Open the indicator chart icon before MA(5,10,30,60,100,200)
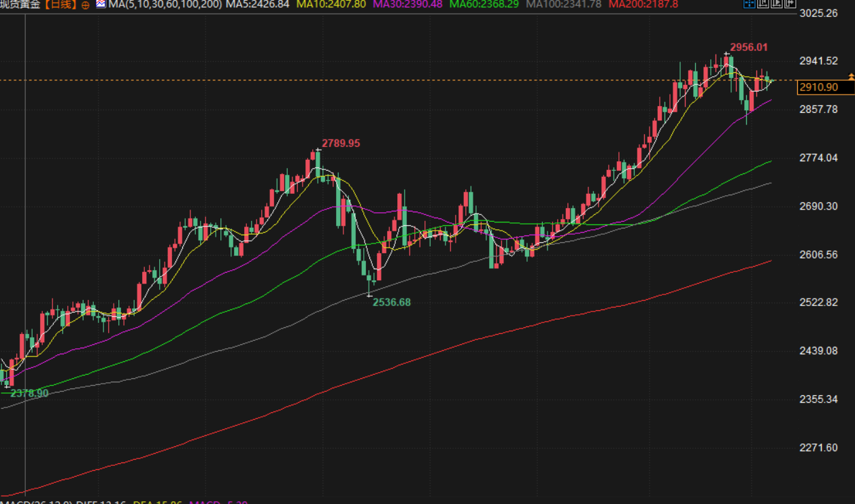This screenshot has width=855, height=504. click(x=101, y=4)
